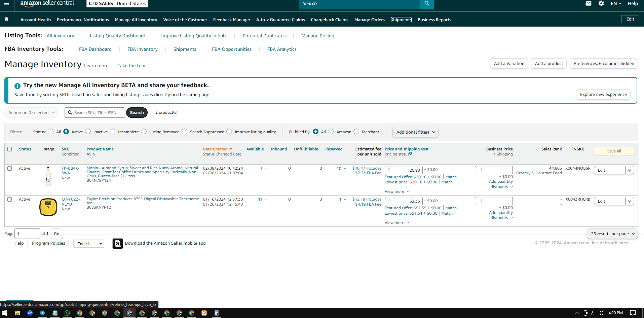Image resolution: width=644 pixels, height=318 pixels.
Task: Click the Add a Variation button
Action: [x=509, y=64]
